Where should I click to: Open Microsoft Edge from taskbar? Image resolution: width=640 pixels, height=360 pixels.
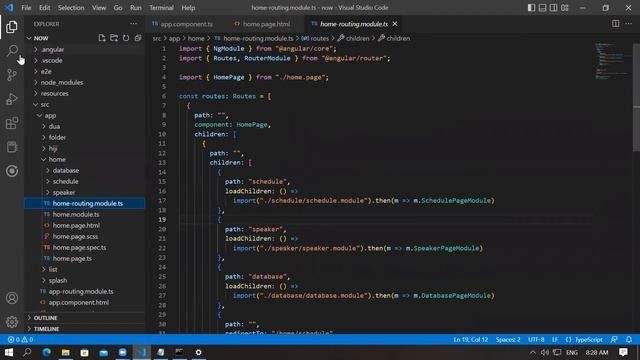[x=47, y=352]
